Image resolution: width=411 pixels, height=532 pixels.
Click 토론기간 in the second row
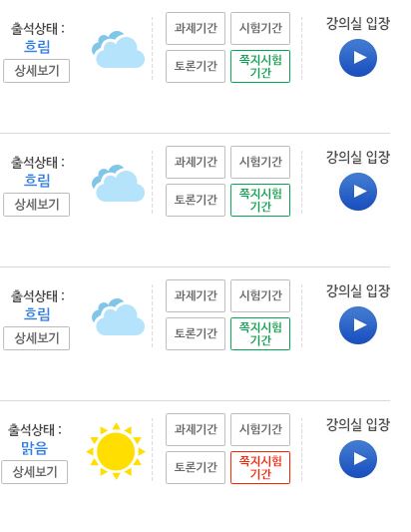[196, 201]
